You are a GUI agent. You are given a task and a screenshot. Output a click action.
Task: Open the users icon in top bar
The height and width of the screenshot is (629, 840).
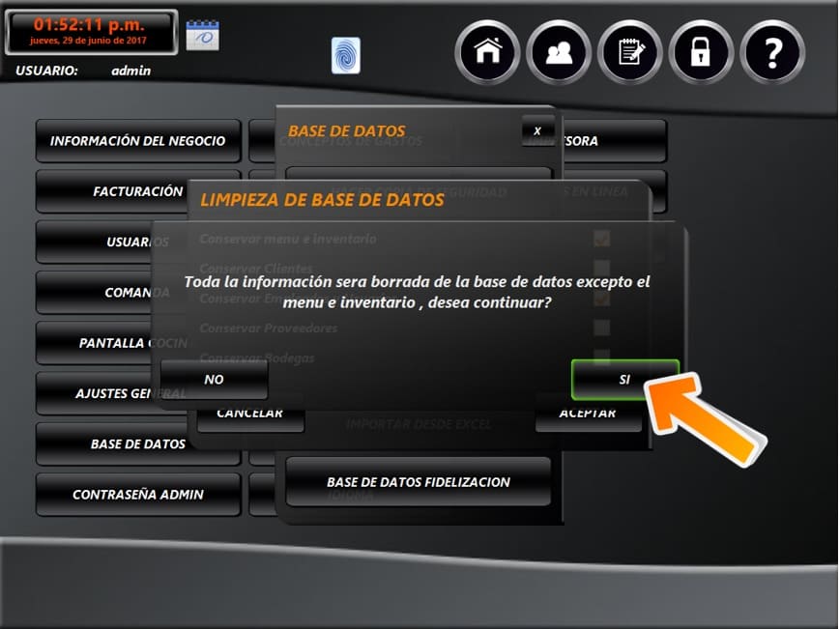point(559,52)
